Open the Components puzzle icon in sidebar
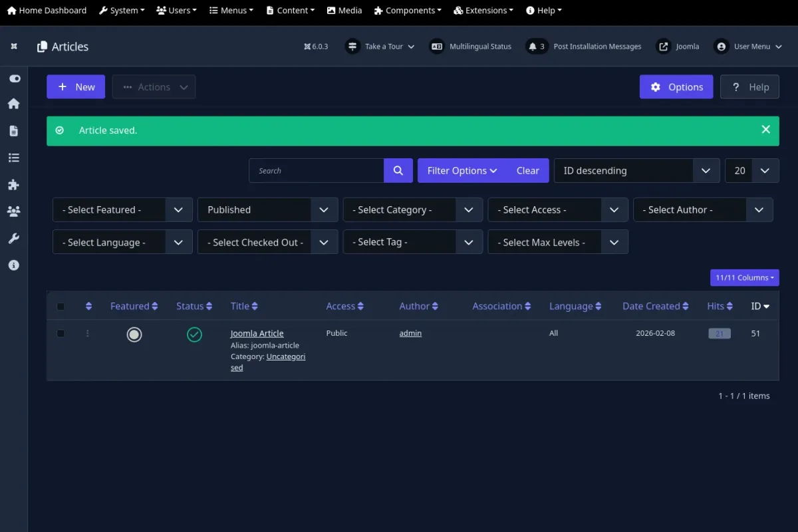This screenshot has width=798, height=532. [14, 185]
